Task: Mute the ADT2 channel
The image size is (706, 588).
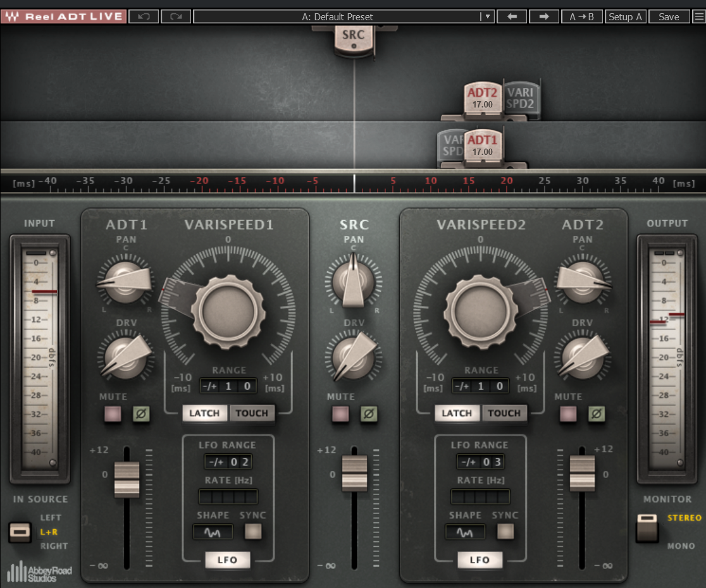Action: (x=567, y=413)
